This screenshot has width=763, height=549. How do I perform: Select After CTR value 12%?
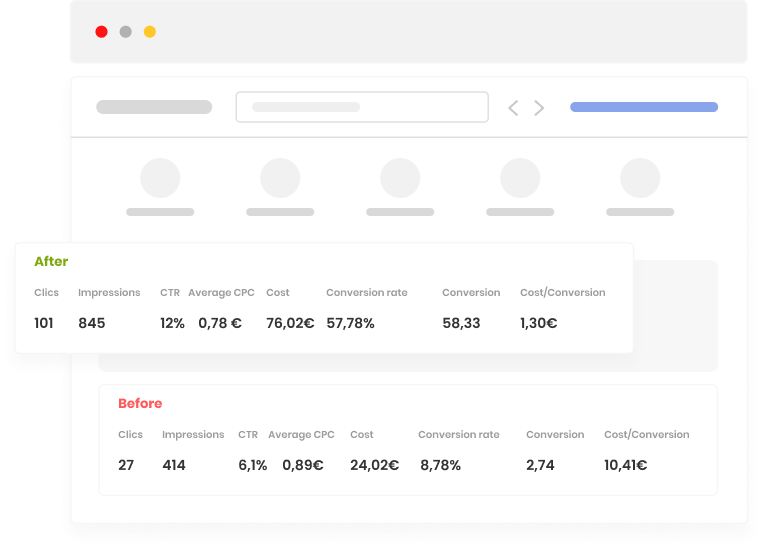[172, 323]
